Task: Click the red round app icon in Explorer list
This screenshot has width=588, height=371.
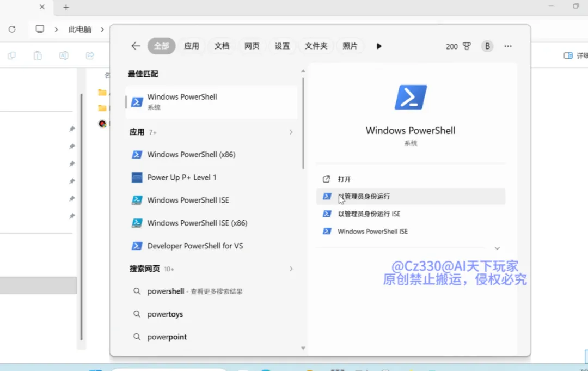Action: (x=102, y=124)
